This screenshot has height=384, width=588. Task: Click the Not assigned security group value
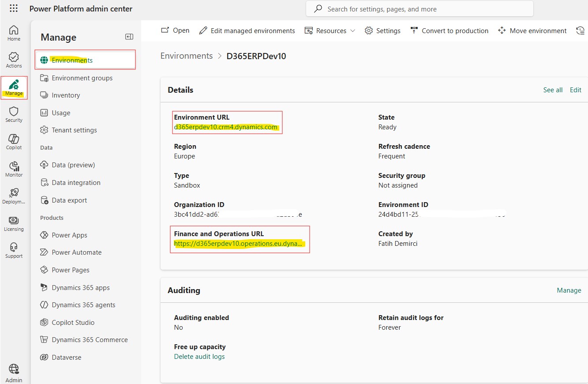pos(398,185)
